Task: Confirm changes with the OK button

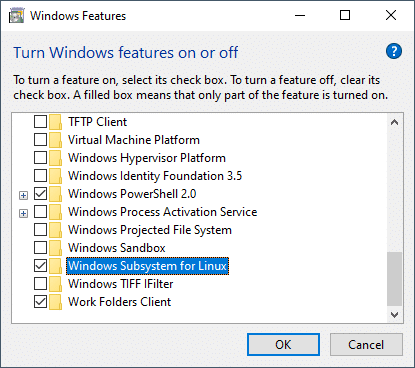Action: (x=283, y=344)
